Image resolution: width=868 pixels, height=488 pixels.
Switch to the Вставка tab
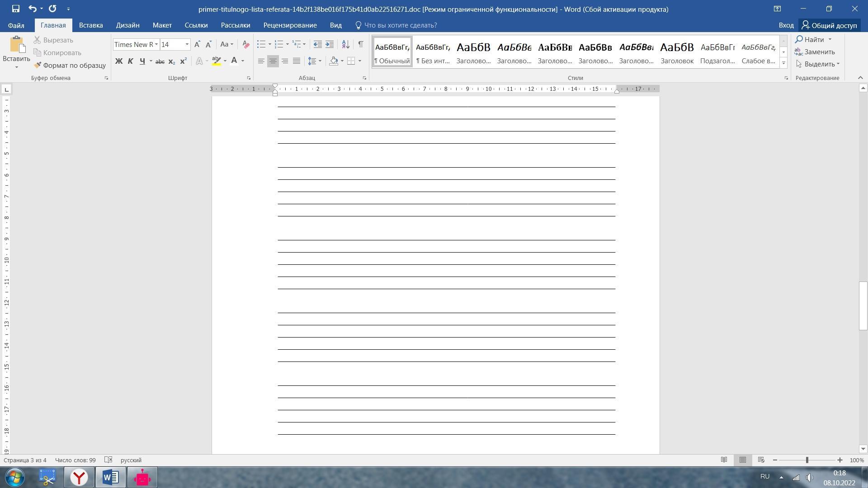90,25
